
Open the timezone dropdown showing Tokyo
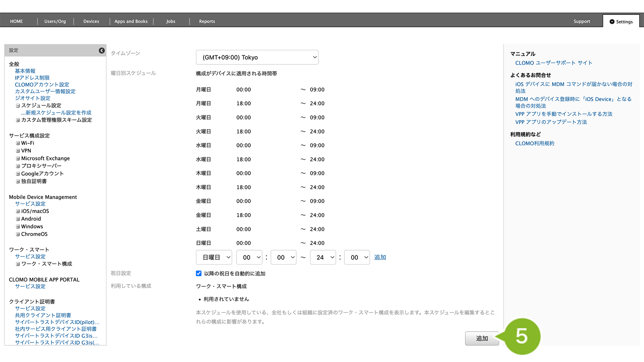coord(257,58)
